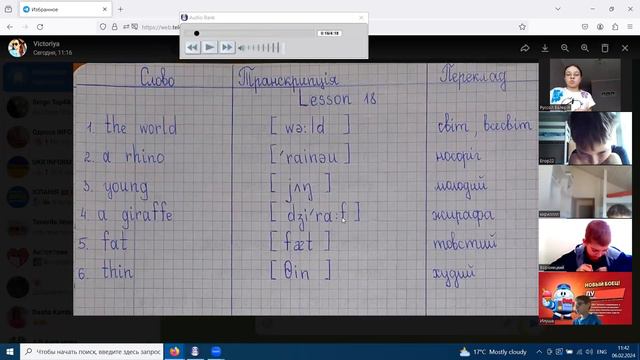Open the Windows Start menu
The height and width of the screenshot is (360, 640).
click(10, 351)
